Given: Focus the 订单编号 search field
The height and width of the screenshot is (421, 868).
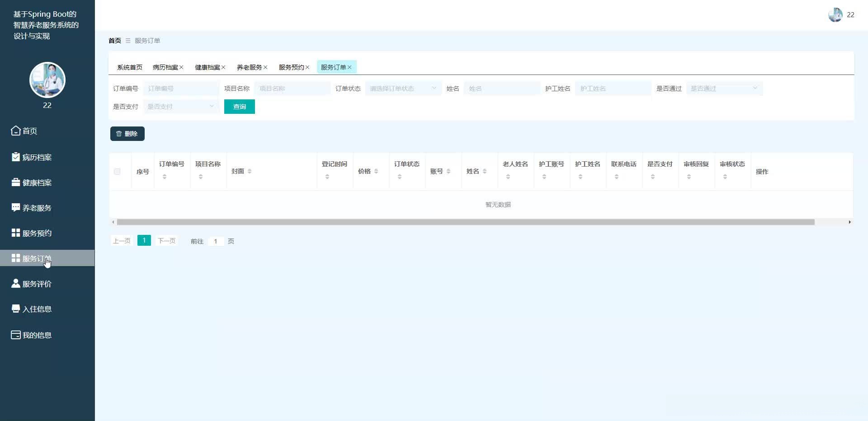Looking at the screenshot, I should pyautogui.click(x=181, y=89).
